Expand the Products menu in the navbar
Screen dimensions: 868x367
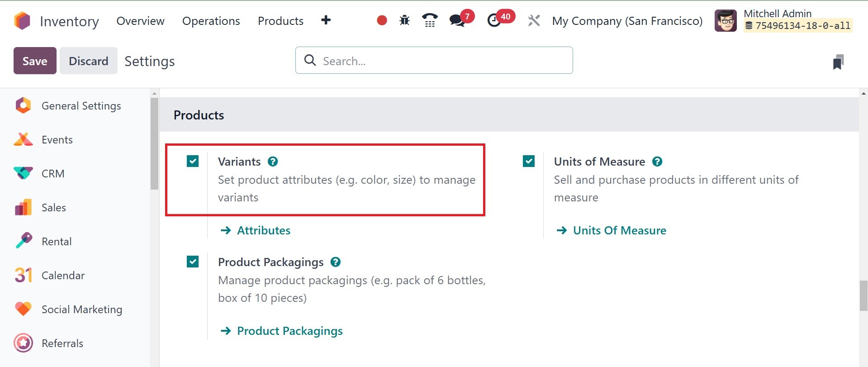coord(280,21)
